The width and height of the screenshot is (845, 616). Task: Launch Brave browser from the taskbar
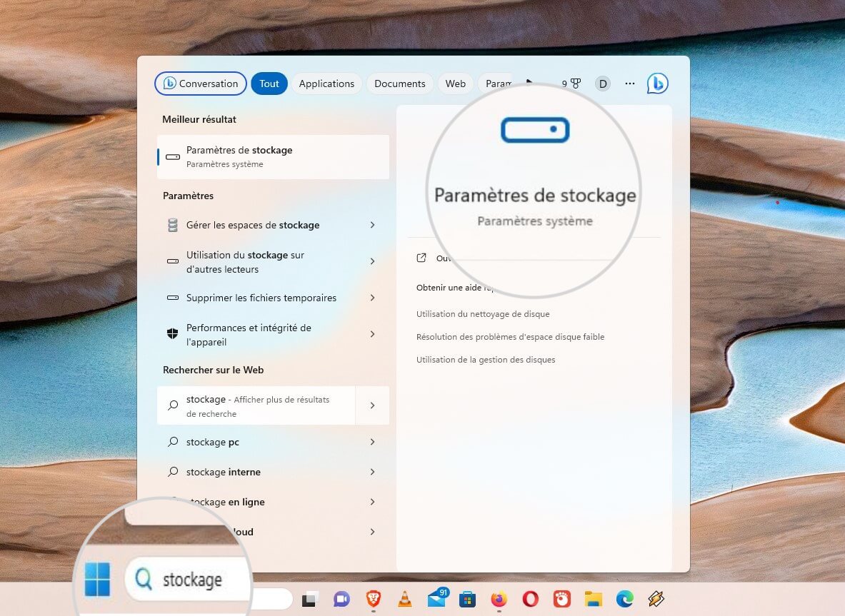click(x=374, y=599)
